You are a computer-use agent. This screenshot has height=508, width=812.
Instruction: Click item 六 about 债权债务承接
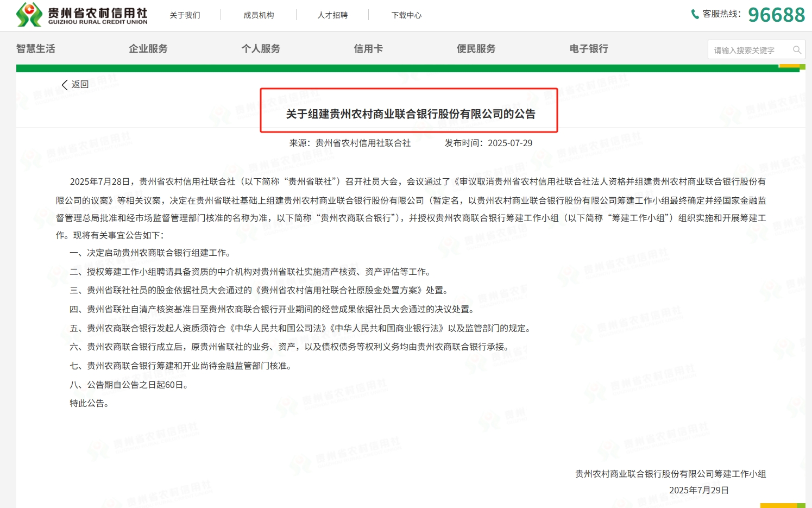point(291,347)
